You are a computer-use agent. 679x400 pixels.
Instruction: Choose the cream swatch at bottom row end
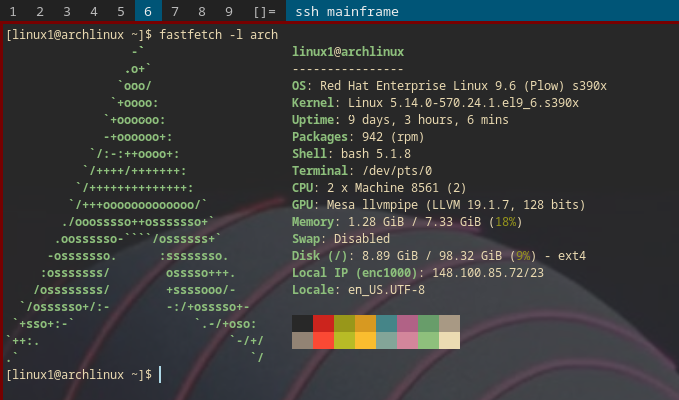click(x=449, y=340)
